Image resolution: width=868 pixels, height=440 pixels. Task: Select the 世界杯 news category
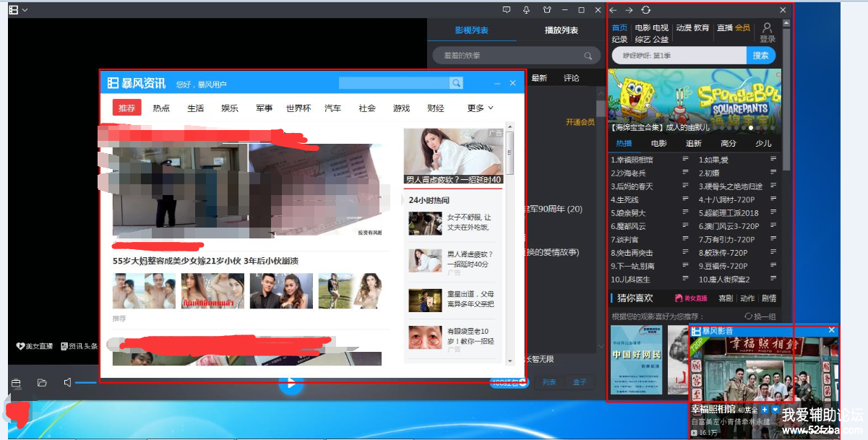click(298, 108)
